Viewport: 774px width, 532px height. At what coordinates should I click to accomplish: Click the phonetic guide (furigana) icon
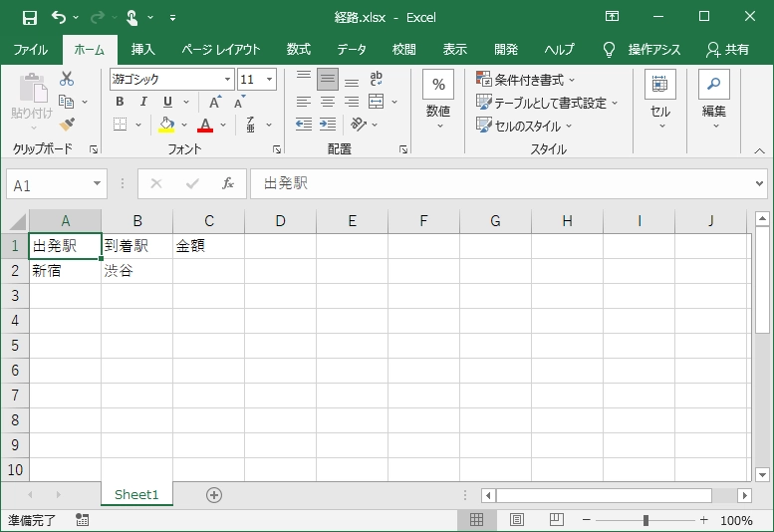[251, 125]
